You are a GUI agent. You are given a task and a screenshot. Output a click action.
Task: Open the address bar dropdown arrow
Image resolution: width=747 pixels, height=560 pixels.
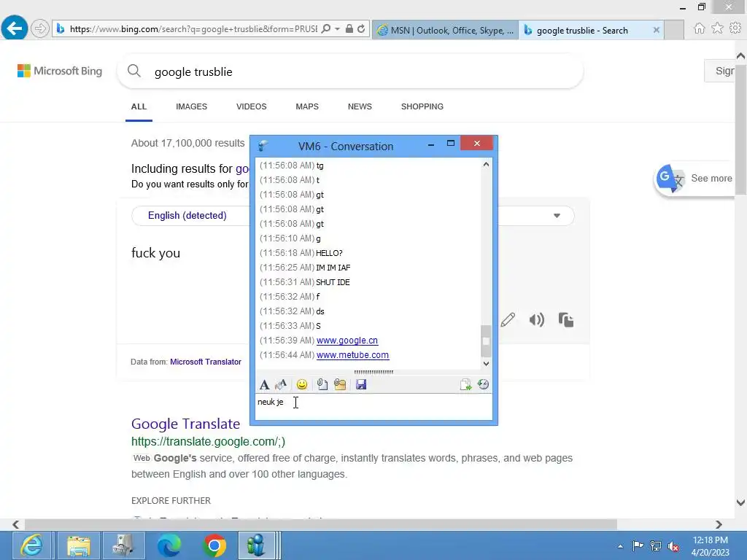pyautogui.click(x=337, y=29)
